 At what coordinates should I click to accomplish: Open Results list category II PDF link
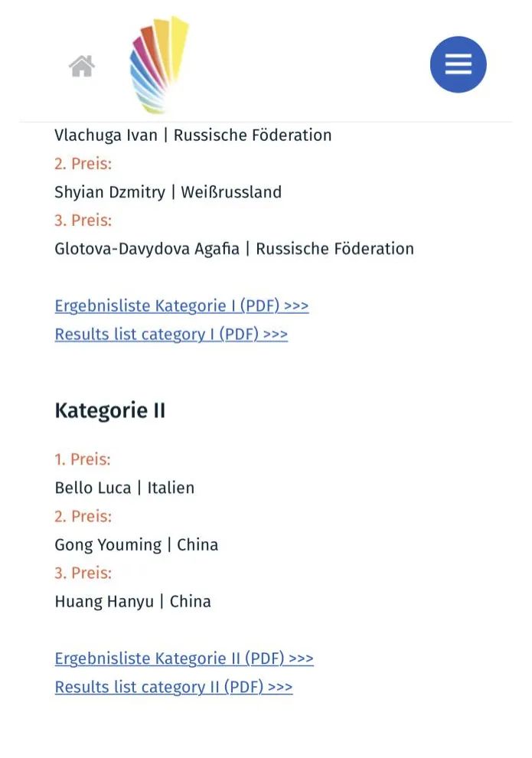(x=174, y=687)
